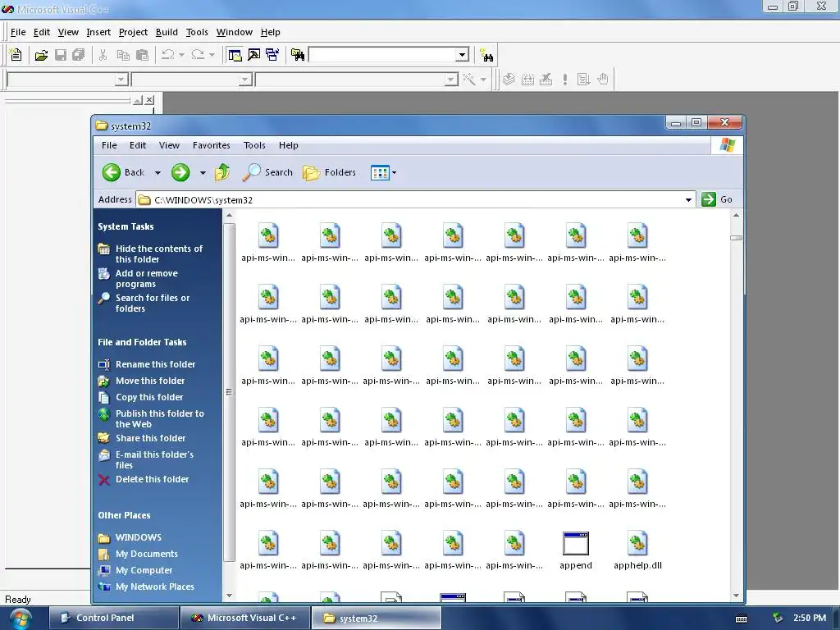
Task: Open the Forward history dropdown arrow
Action: (x=203, y=173)
